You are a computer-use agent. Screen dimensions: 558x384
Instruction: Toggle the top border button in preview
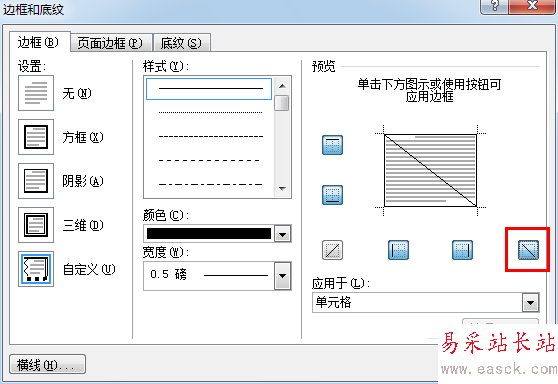(332, 145)
